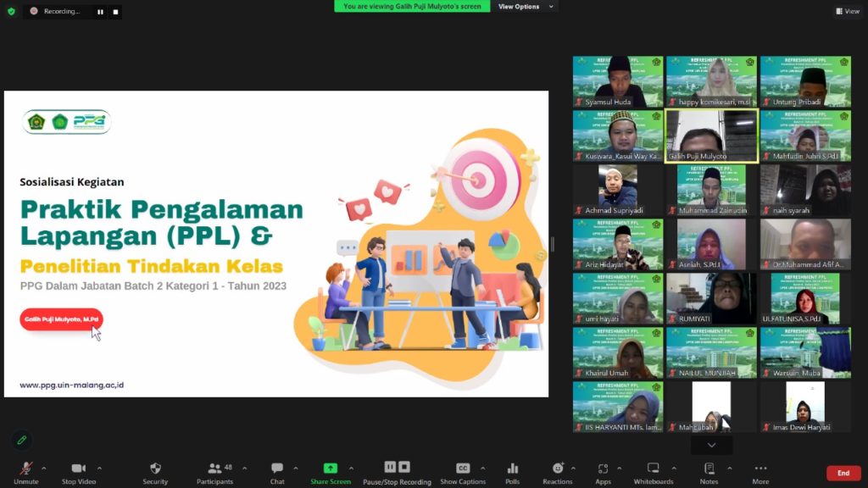Viewport: 868px width, 488px height.
Task: Open video options arrow next to Stop Video
Action: [x=100, y=469]
